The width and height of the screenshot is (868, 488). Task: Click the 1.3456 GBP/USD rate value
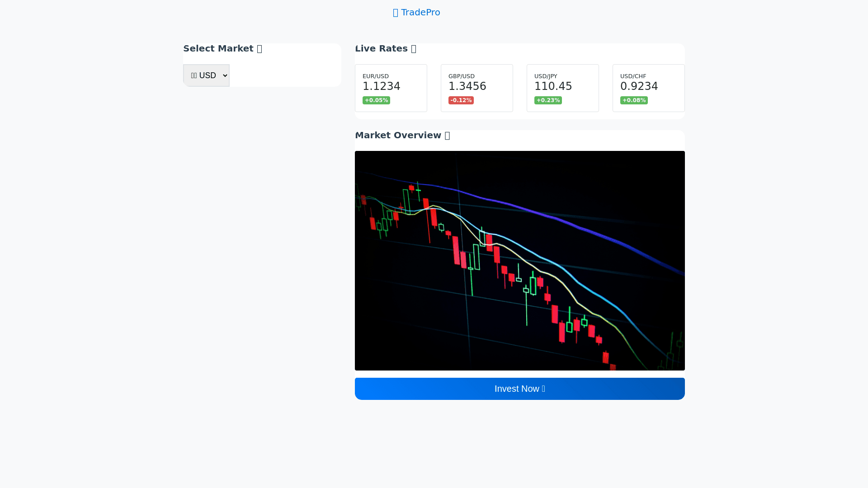[467, 86]
